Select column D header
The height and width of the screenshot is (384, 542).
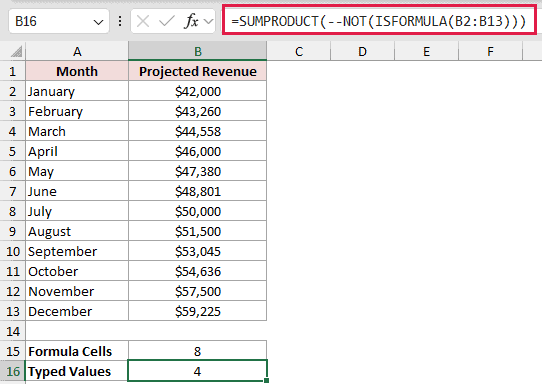[362, 51]
